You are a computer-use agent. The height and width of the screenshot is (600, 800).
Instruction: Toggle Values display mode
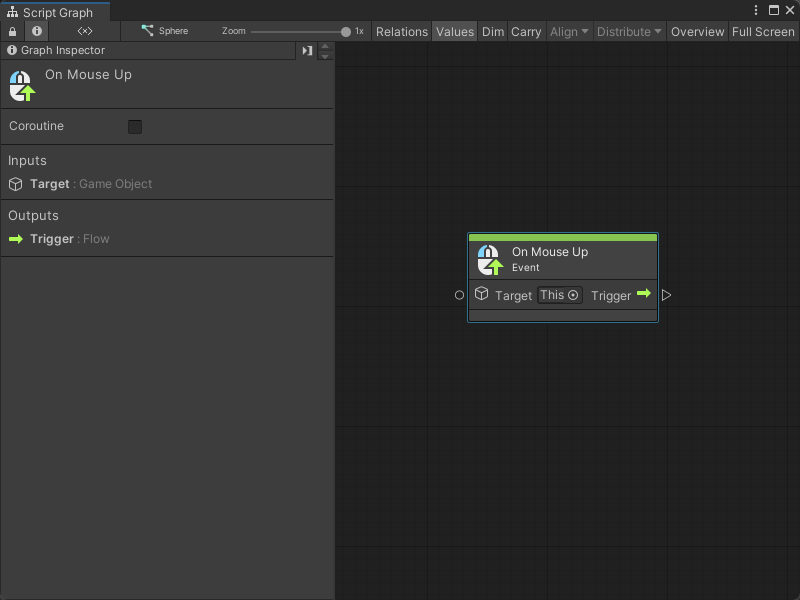pyautogui.click(x=455, y=31)
